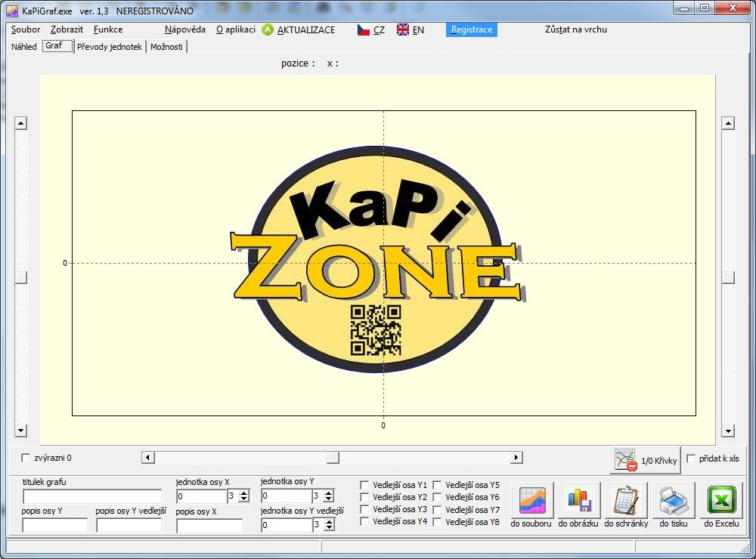The height and width of the screenshot is (559, 756).
Task: Increase jednotka osy Y vedlejší spinner
Action: (329, 521)
